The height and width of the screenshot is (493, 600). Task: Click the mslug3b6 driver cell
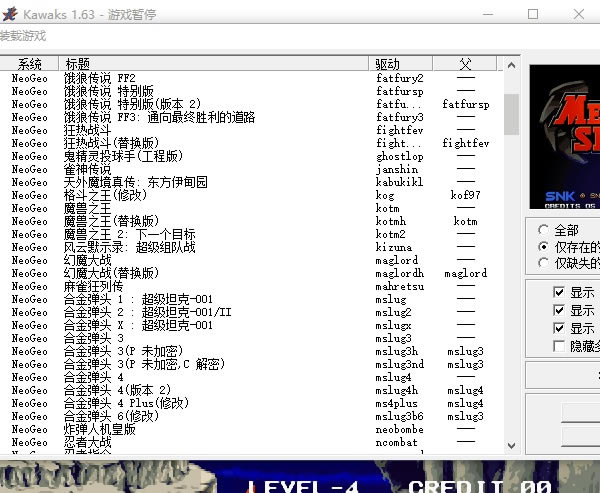click(x=399, y=416)
